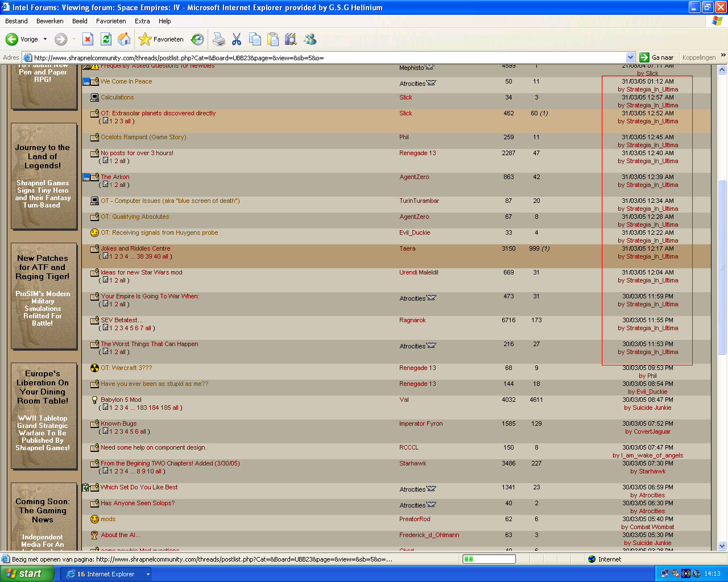The width and height of the screenshot is (728, 582).
Task: Open the 'Babylon 5 Mod' thread link
Action: point(121,400)
